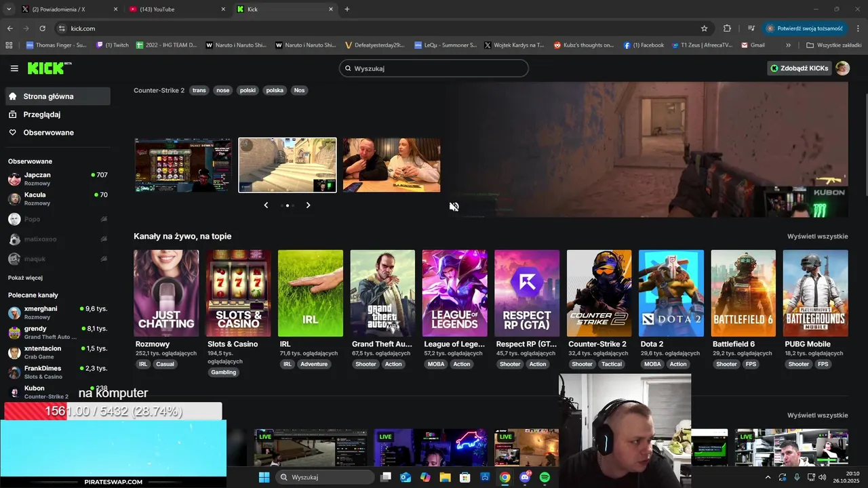868x488 pixels.
Task: Go back in the browser
Action: (x=9, y=28)
